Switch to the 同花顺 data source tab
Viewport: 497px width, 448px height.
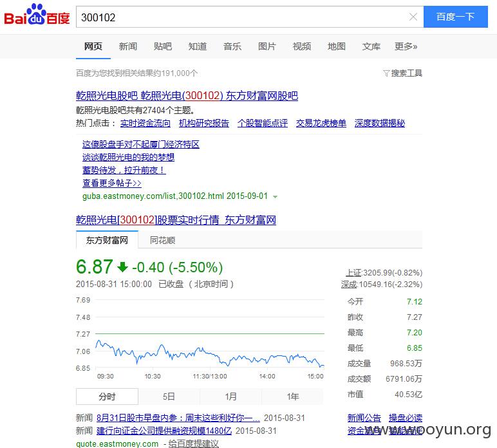162,240
